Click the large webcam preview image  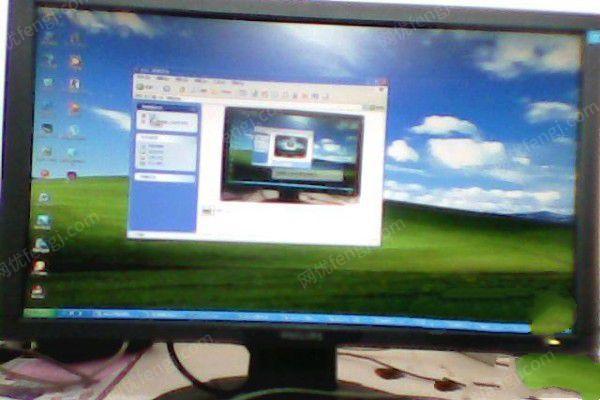pyautogui.click(x=292, y=153)
